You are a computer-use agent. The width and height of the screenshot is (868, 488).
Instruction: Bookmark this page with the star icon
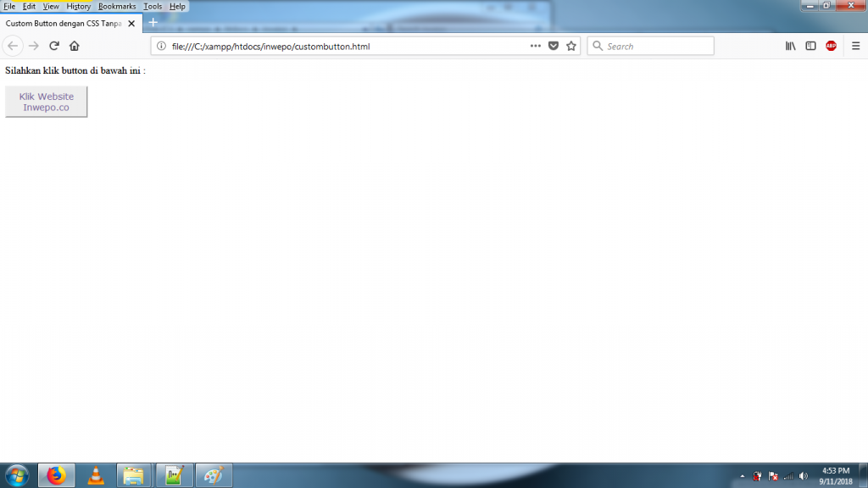click(571, 46)
